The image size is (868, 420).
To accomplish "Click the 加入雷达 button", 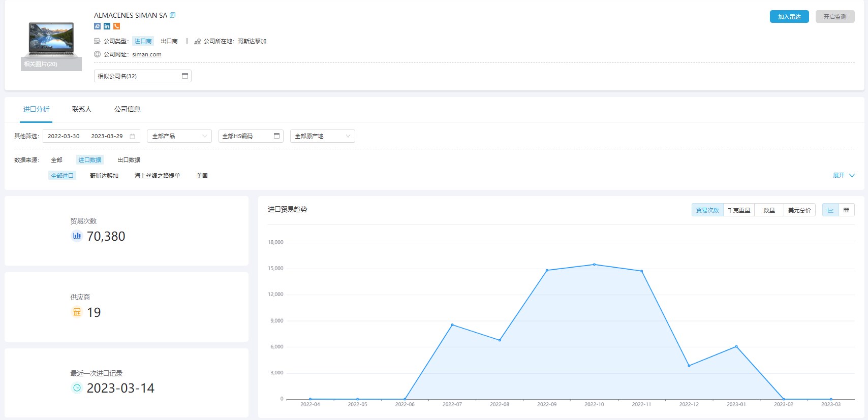I will [x=789, y=17].
